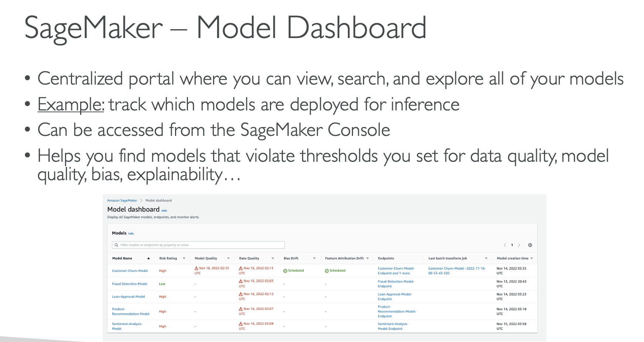
Task: Click Scheduled label under Feature Attribution Drift
Action: [x=338, y=271]
